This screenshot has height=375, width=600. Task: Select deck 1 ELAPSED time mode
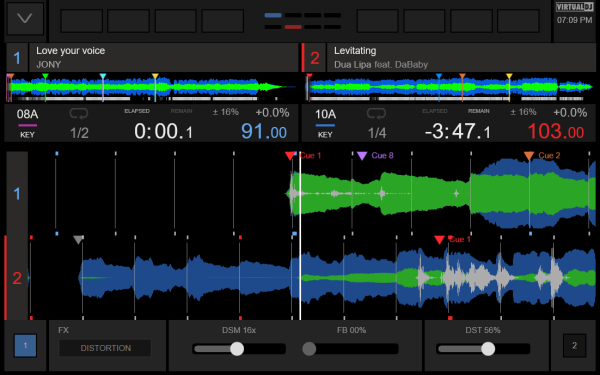137,111
